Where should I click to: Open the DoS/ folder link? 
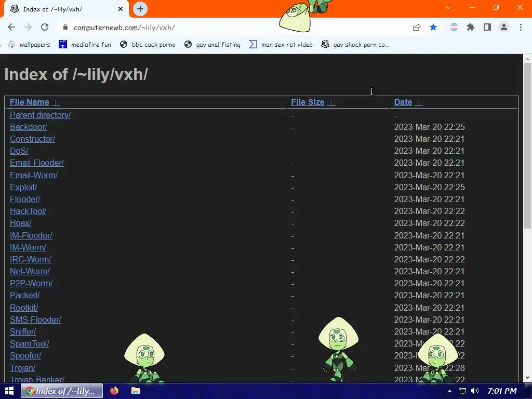[19, 151]
